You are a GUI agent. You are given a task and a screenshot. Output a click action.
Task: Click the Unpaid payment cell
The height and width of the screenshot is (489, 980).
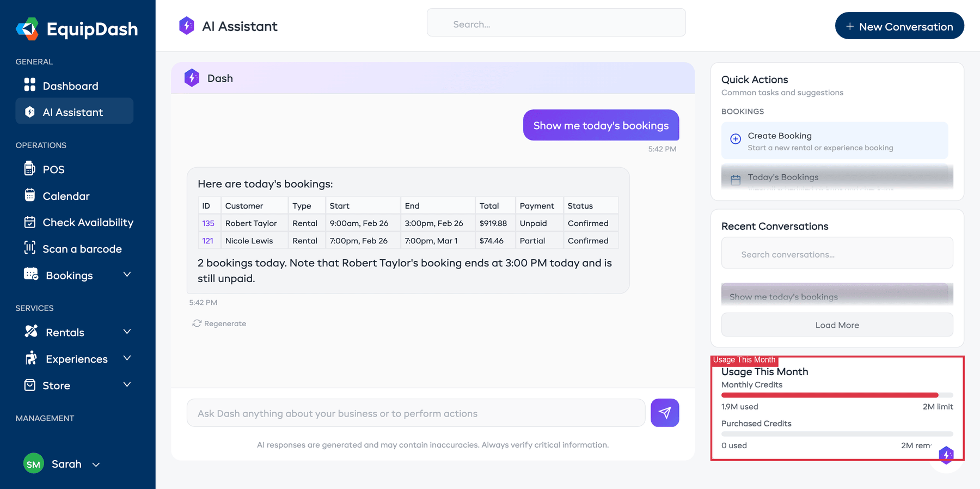click(x=539, y=223)
